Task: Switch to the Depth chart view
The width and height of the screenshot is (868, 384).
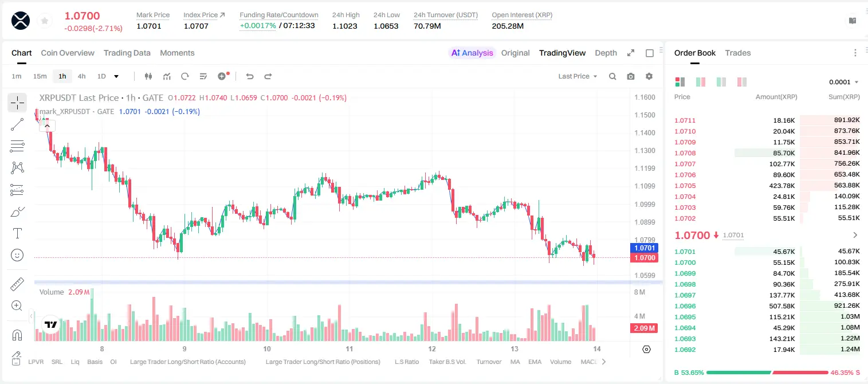Action: [x=606, y=53]
